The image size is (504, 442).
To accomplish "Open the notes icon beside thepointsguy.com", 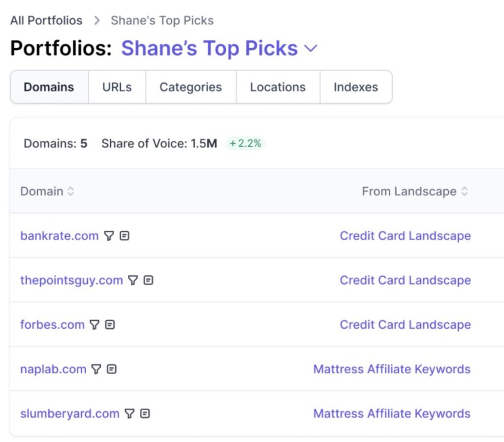I will click(x=148, y=281).
